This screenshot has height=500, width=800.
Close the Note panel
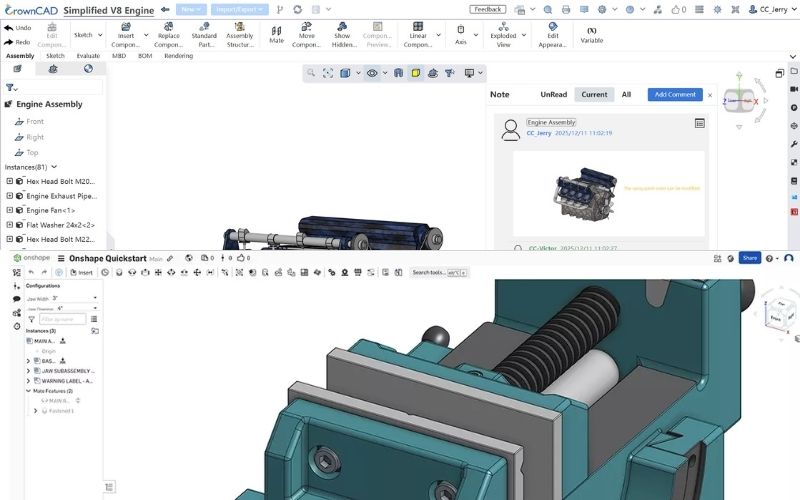pos(710,95)
